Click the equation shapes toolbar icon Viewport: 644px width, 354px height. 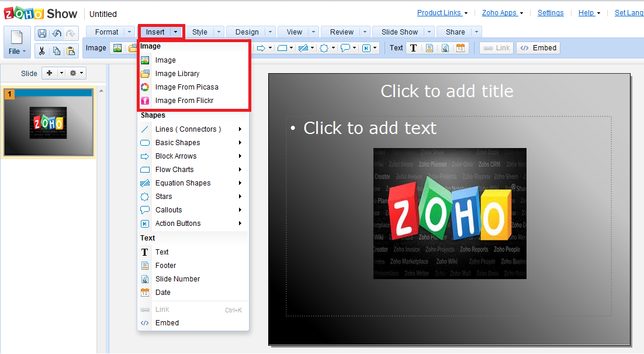click(x=303, y=48)
